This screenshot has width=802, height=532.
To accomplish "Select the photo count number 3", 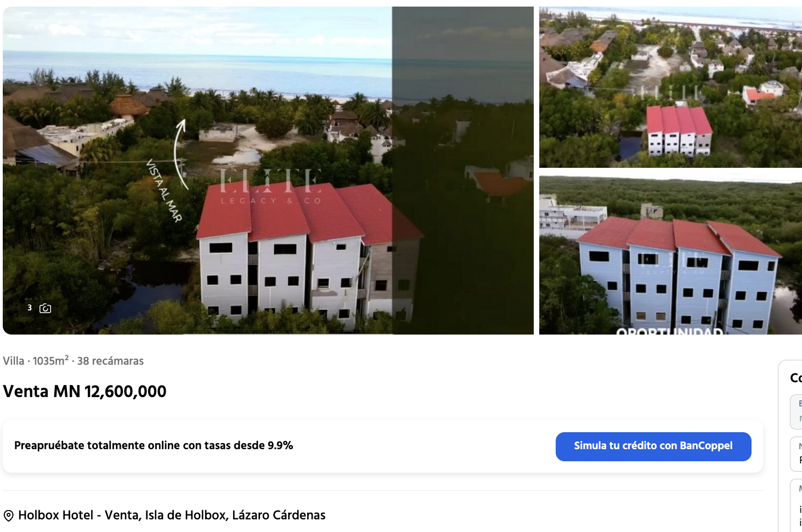I will [30, 308].
